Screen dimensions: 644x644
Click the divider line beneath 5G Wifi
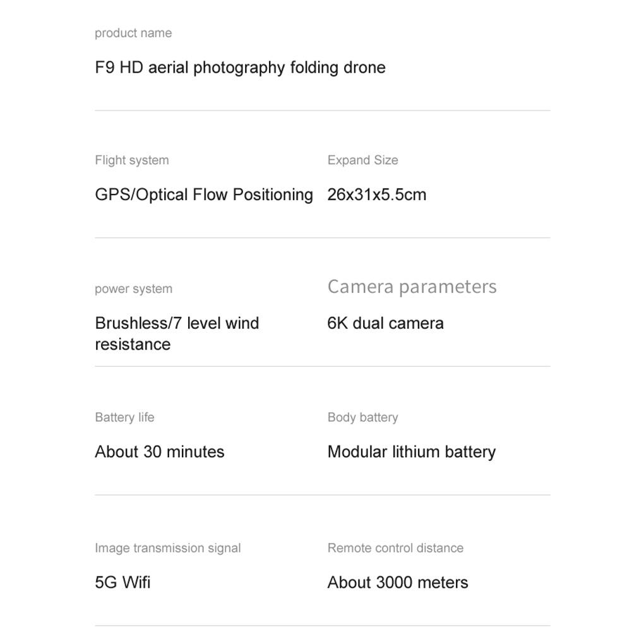point(322,626)
